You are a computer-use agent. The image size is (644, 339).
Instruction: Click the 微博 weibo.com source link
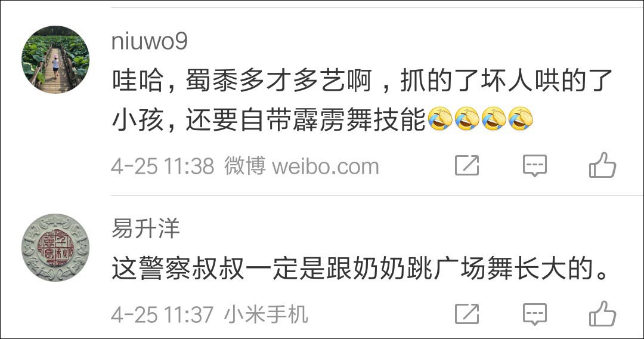click(x=302, y=166)
